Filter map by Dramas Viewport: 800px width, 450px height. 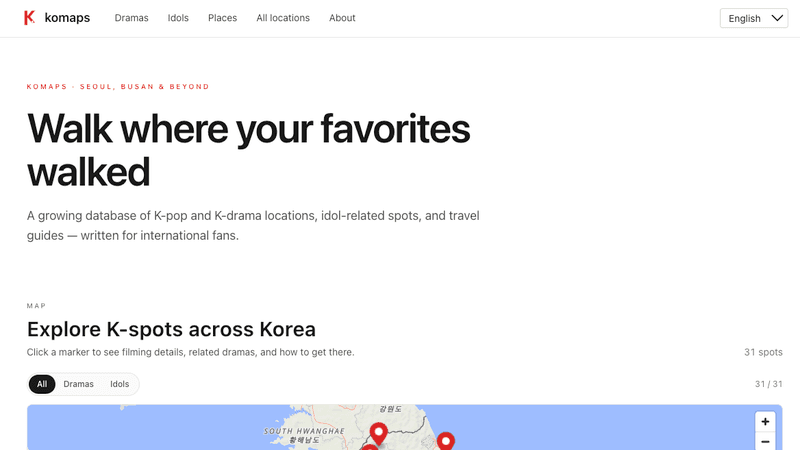[x=79, y=384]
